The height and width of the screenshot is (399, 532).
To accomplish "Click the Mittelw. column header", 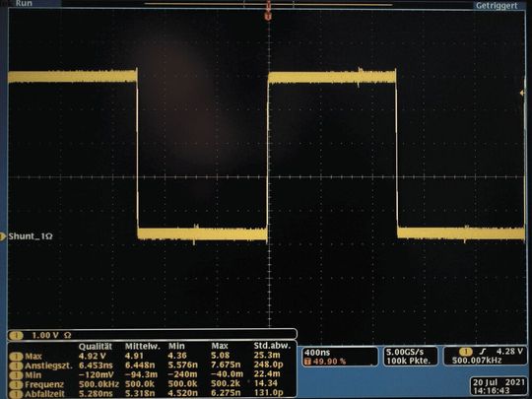I will [x=142, y=347].
